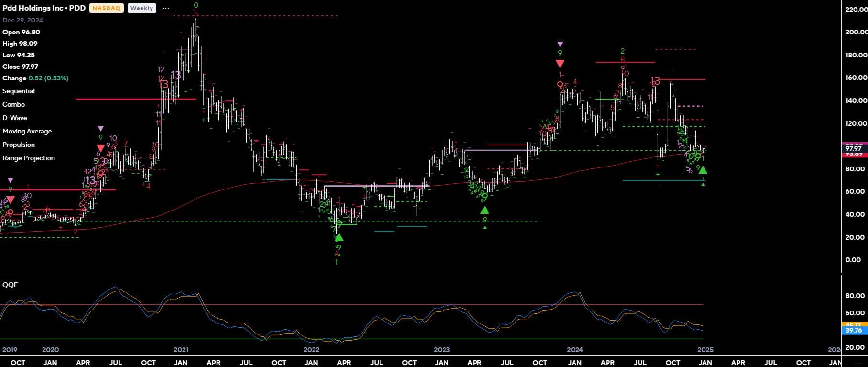Click the 97.97 current price tag on axis

[853, 148]
